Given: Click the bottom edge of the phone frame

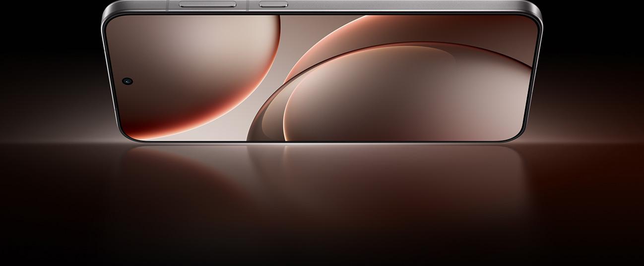Looking at the screenshot, I should (x=322, y=143).
